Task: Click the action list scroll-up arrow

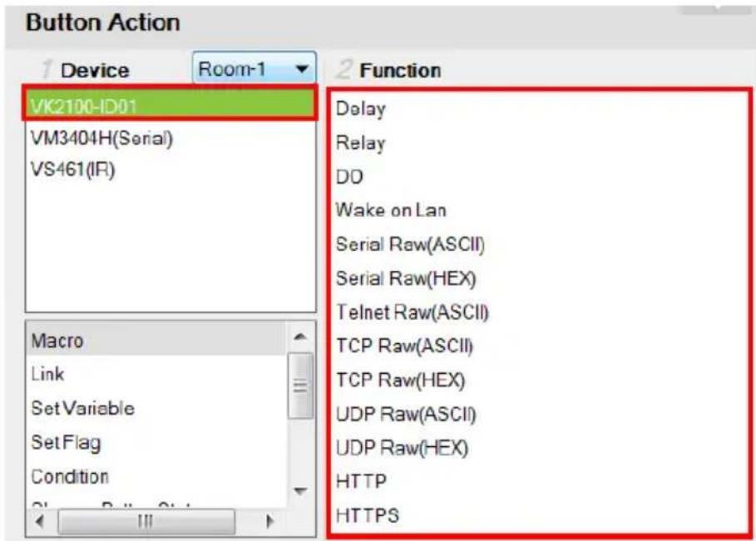Action: pos(300,337)
